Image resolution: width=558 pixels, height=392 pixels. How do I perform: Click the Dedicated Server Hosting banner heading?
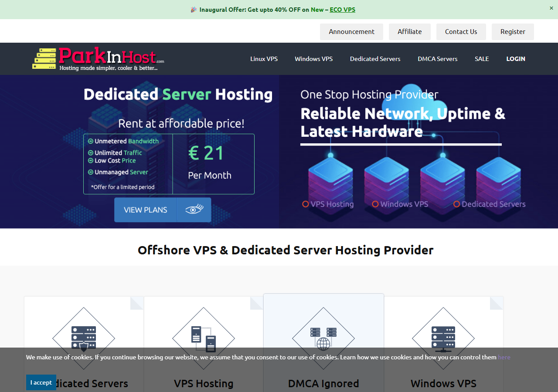(x=178, y=95)
